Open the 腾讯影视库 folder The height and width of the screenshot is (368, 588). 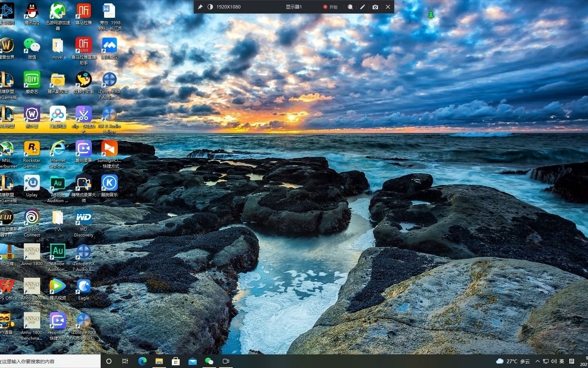click(58, 82)
